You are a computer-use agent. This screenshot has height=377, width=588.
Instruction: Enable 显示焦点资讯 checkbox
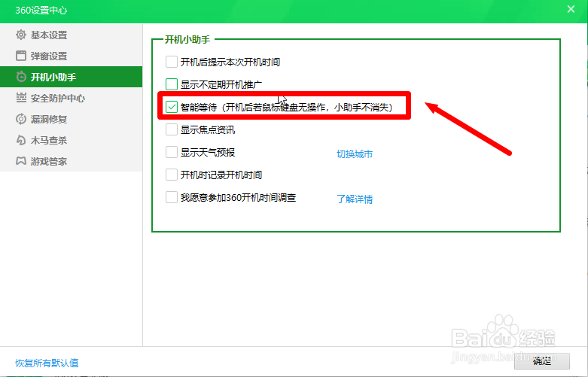click(172, 129)
